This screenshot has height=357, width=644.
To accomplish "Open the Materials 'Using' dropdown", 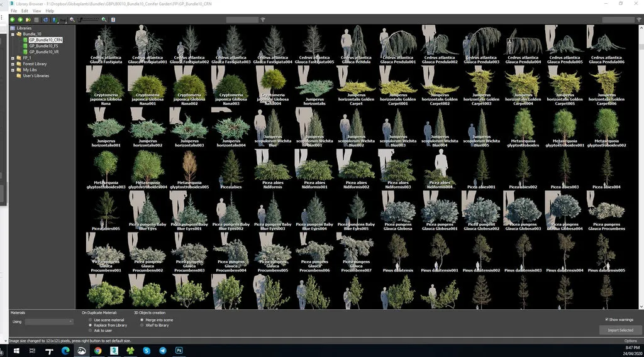I will pyautogui.click(x=49, y=322).
